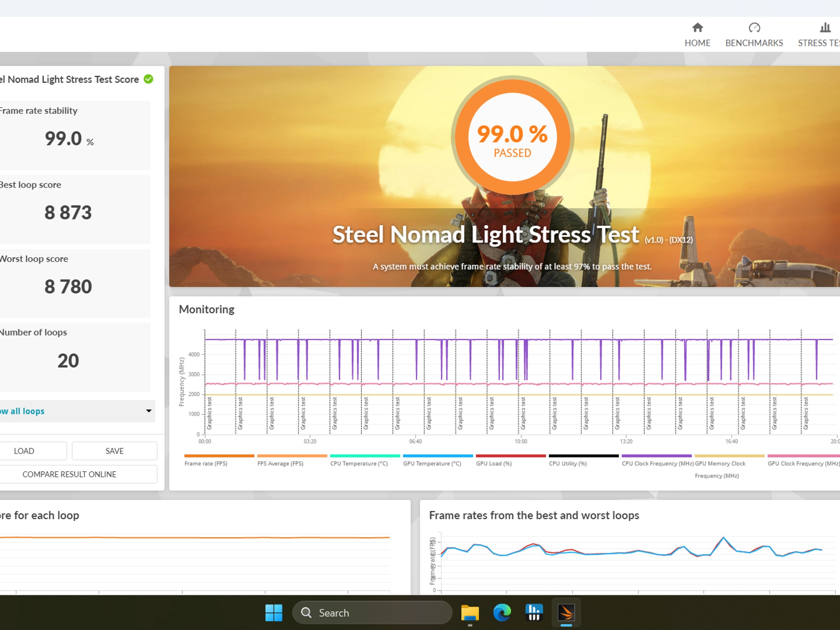Click the LOAD button
This screenshot has height=630, width=840.
click(x=25, y=451)
